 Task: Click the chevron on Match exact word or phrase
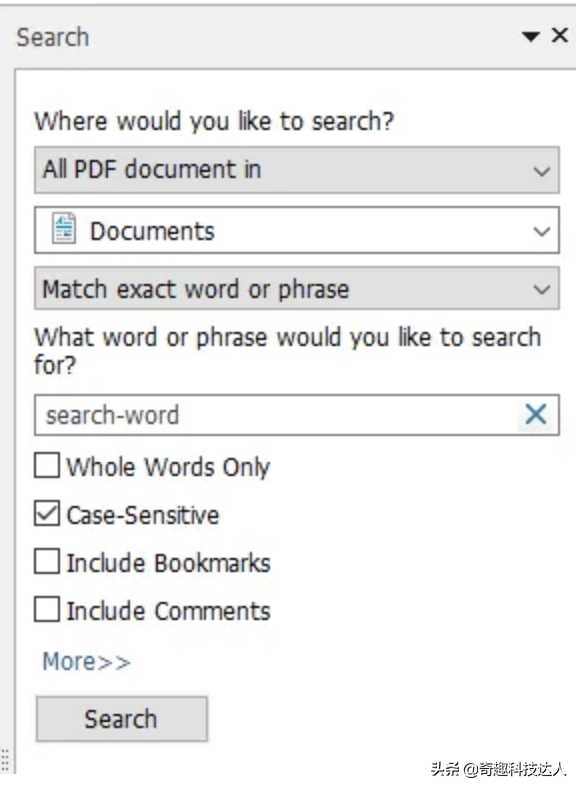(x=542, y=290)
